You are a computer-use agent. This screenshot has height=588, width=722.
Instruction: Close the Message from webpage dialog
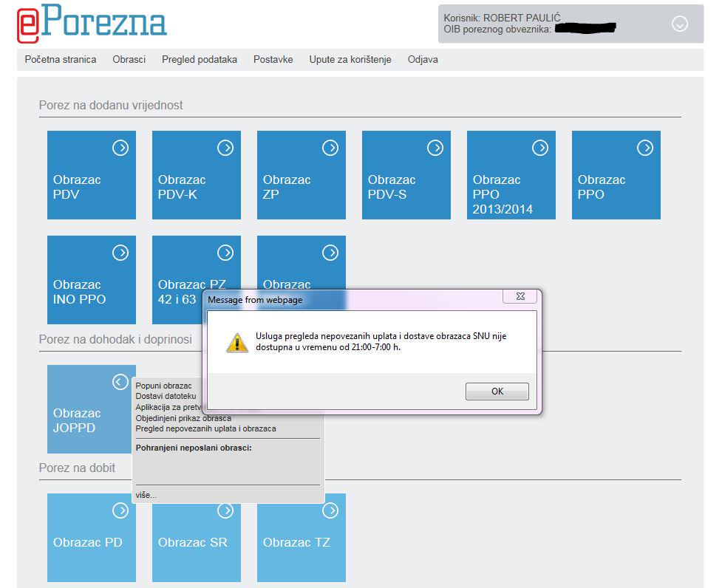click(x=520, y=296)
